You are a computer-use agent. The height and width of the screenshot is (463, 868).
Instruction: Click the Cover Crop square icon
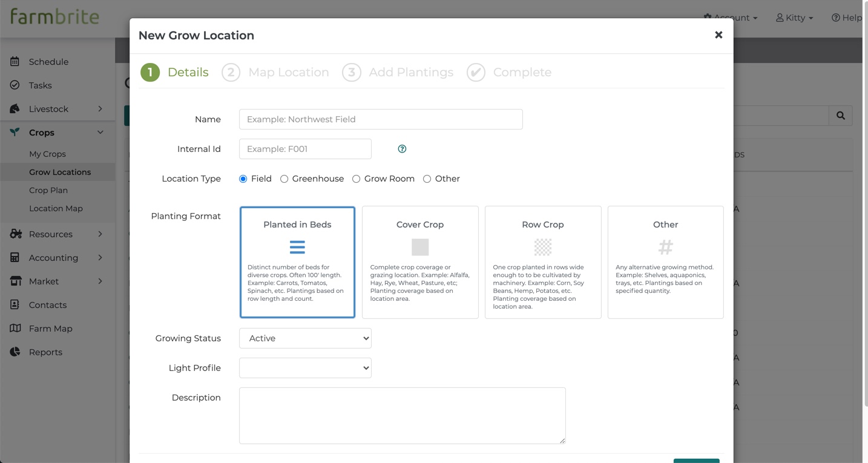click(420, 247)
